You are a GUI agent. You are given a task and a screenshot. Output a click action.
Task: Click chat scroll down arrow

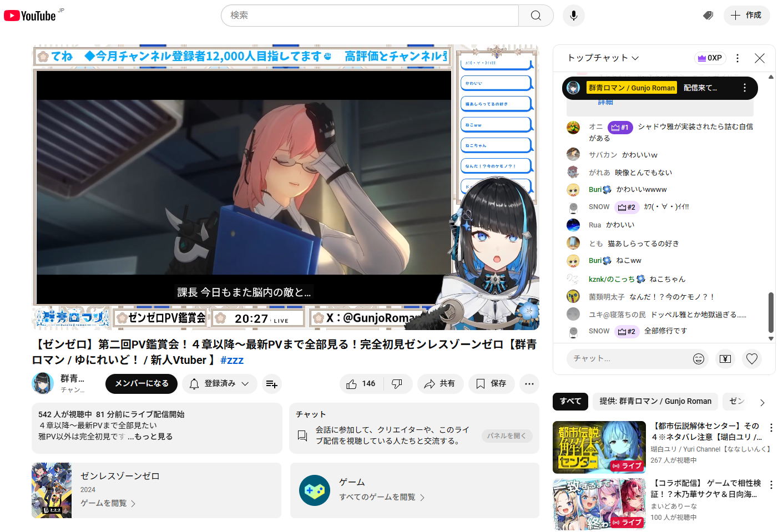point(771,338)
